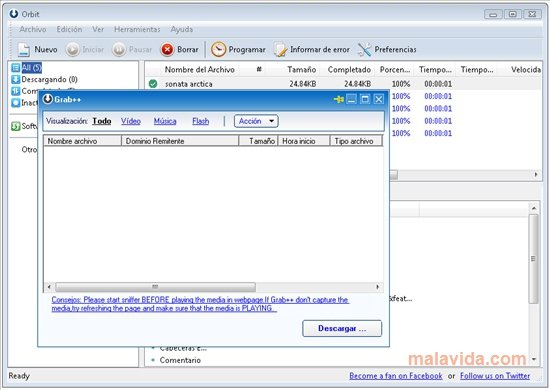Open the Archivo menu
Viewport: 550px width, 390px height.
point(33,29)
